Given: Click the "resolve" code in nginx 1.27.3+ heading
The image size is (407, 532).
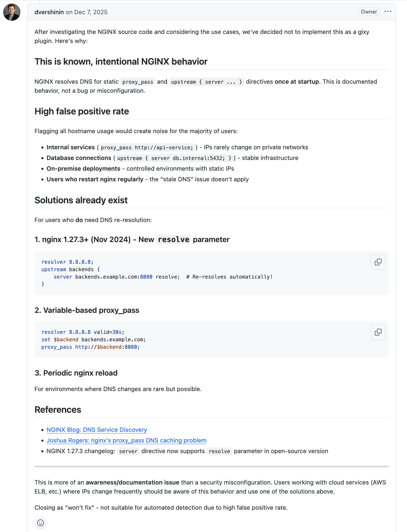Looking at the screenshot, I should click(x=173, y=240).
